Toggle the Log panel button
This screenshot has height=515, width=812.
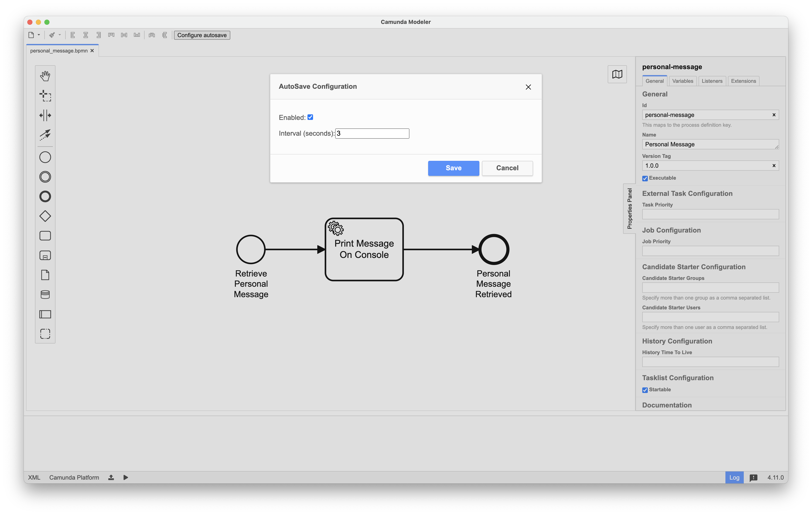(734, 477)
